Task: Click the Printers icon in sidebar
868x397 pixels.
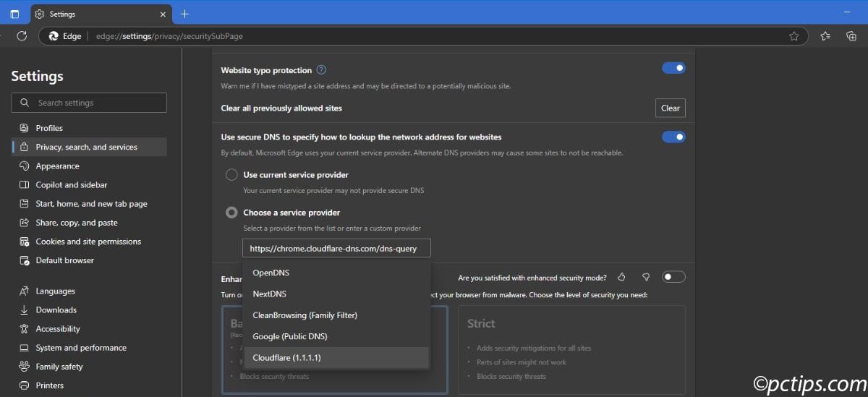Action: click(25, 385)
